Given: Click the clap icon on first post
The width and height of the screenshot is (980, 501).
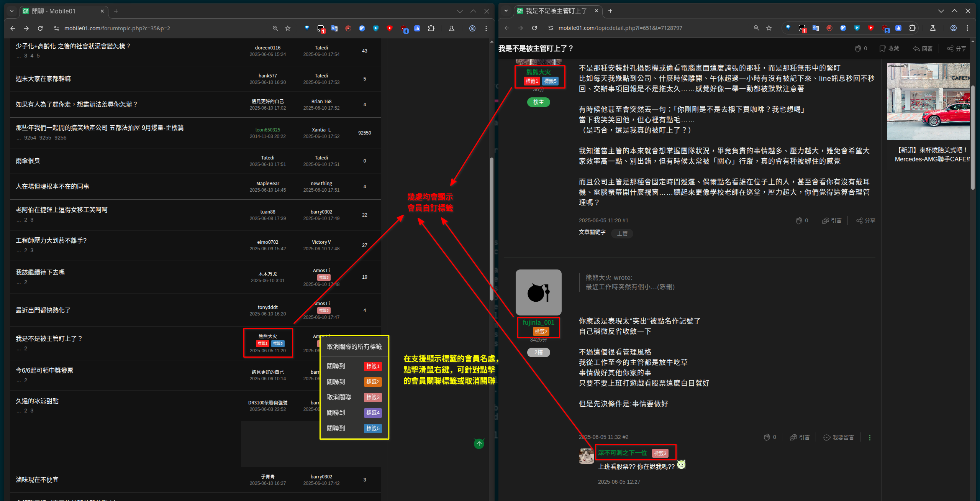Looking at the screenshot, I should 799,221.
